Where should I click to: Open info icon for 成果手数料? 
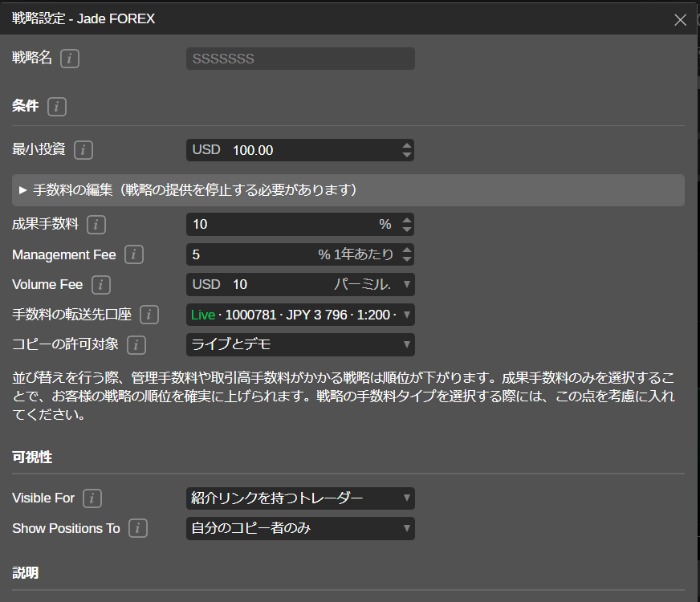96,225
